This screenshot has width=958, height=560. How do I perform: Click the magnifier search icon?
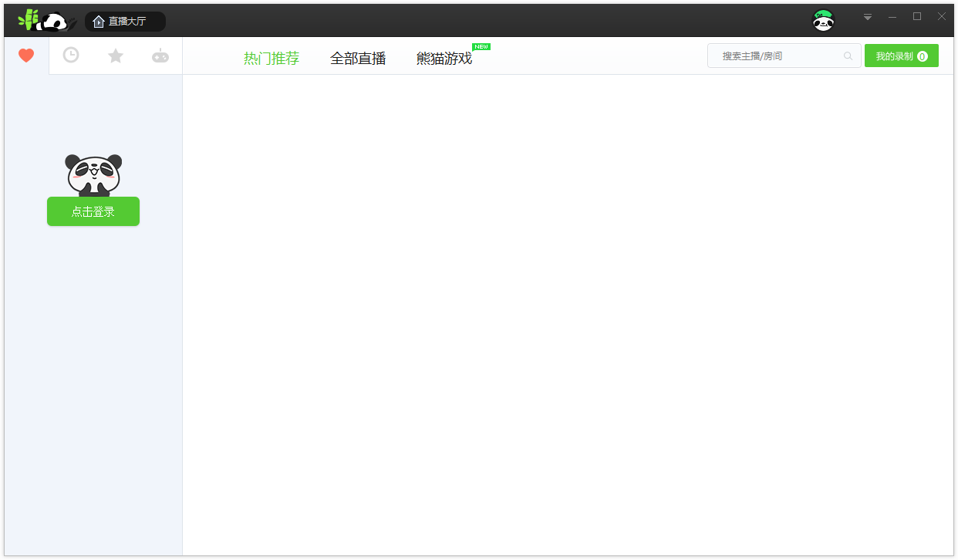[848, 56]
